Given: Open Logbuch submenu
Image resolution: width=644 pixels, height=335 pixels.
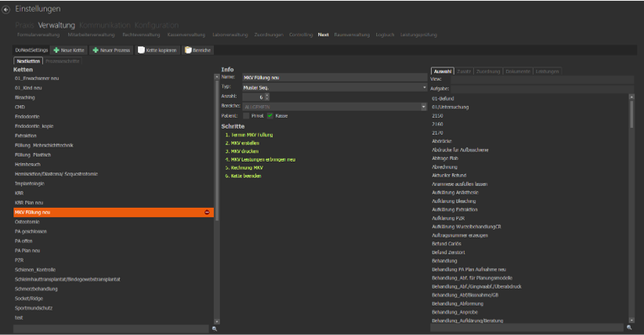Looking at the screenshot, I should [x=385, y=35].
